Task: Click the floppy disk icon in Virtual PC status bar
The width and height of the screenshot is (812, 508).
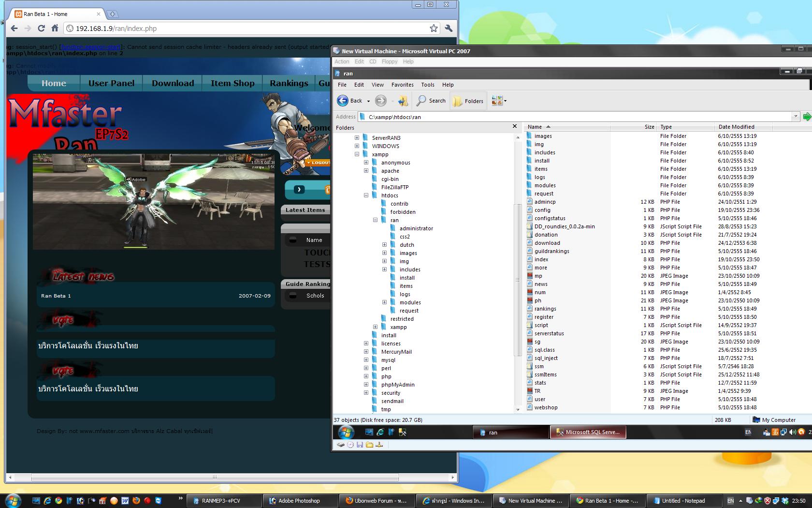Action: click(360, 445)
